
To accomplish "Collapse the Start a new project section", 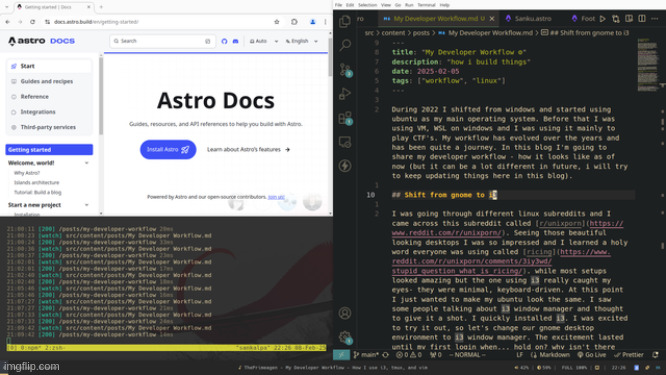I will coord(87,205).
